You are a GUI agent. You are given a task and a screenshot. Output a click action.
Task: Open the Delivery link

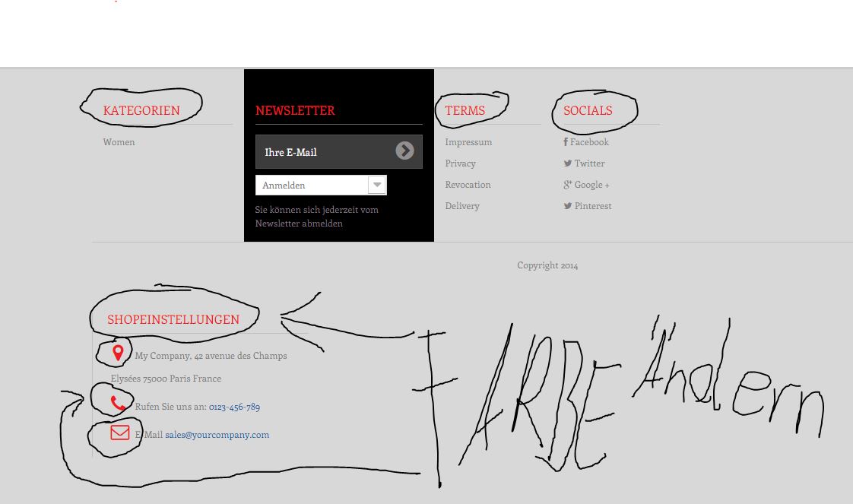462,206
